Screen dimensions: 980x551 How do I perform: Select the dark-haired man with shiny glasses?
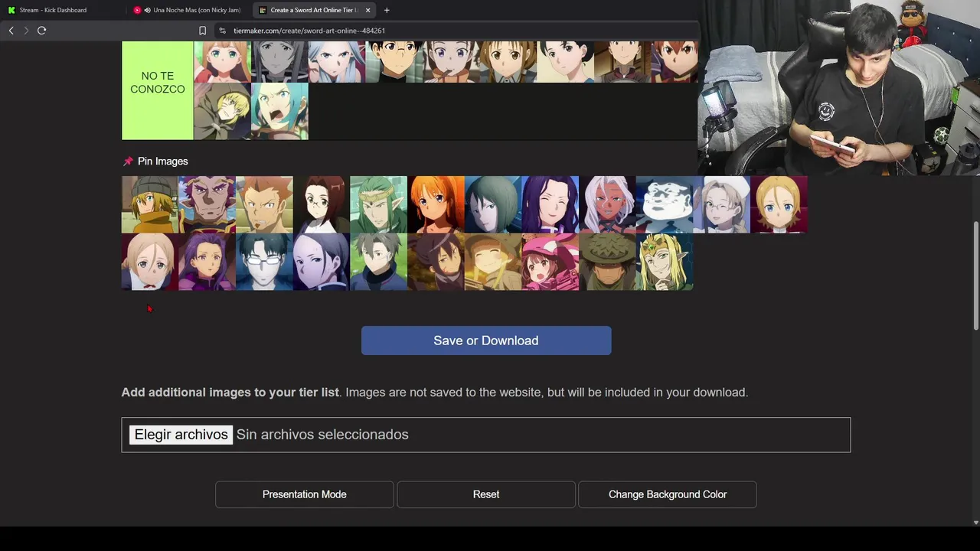pyautogui.click(x=264, y=262)
